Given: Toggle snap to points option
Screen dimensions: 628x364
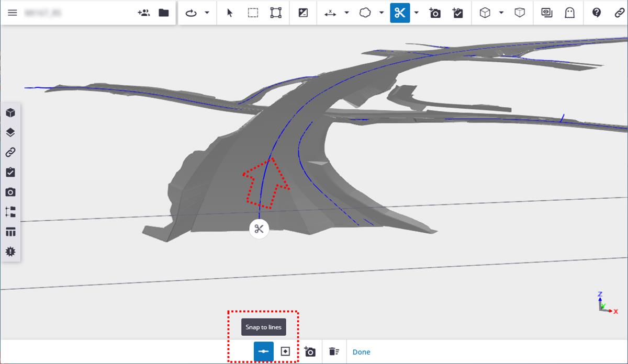Looking at the screenshot, I should (285, 351).
